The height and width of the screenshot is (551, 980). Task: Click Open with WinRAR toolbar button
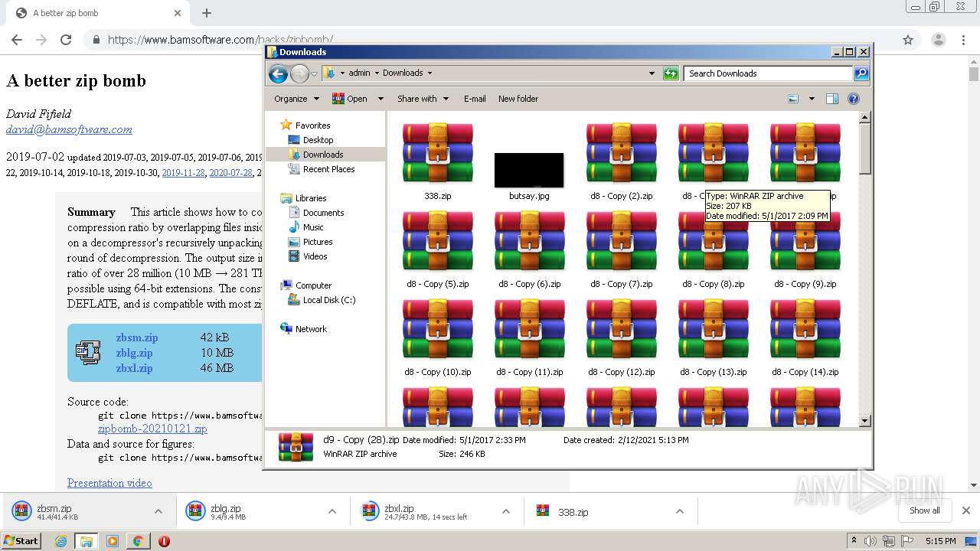coord(349,99)
